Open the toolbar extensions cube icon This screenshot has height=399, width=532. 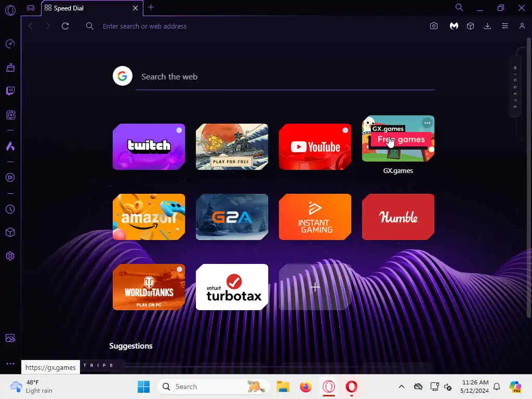[470, 26]
